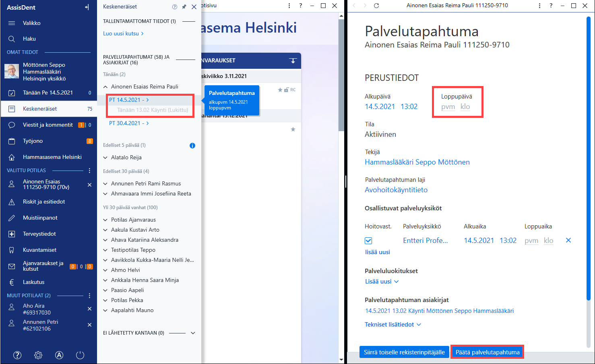Toggle the Hoitovast. checkbox
Image resolution: width=595 pixels, height=364 pixels.
pos(368,241)
